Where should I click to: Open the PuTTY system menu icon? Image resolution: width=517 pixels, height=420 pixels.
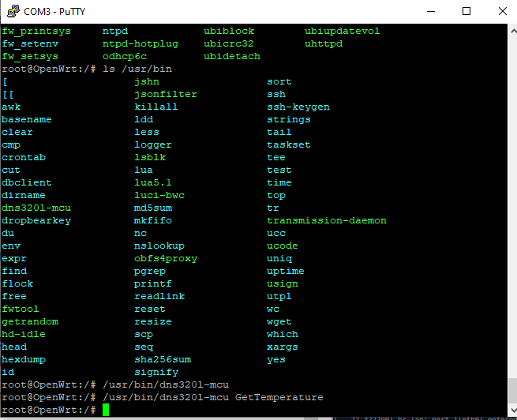(x=13, y=11)
